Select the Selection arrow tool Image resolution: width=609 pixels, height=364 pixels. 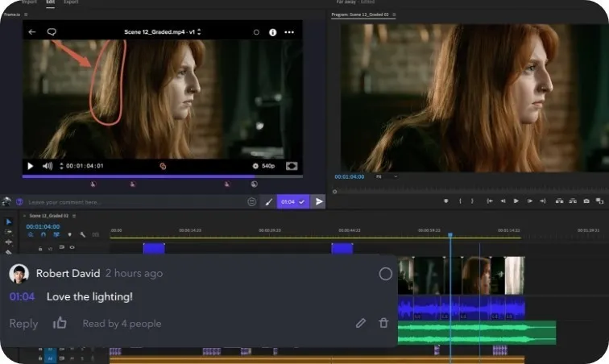pyautogui.click(x=9, y=221)
